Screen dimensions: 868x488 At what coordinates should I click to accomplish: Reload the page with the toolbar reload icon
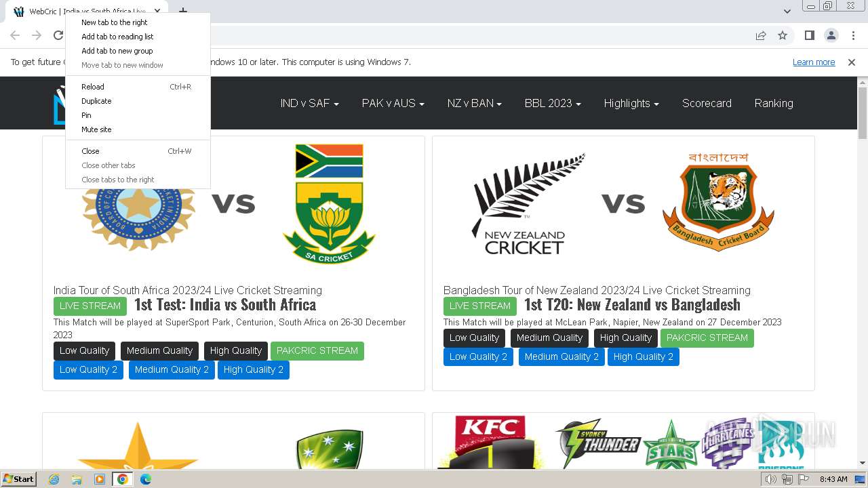pyautogui.click(x=58, y=35)
